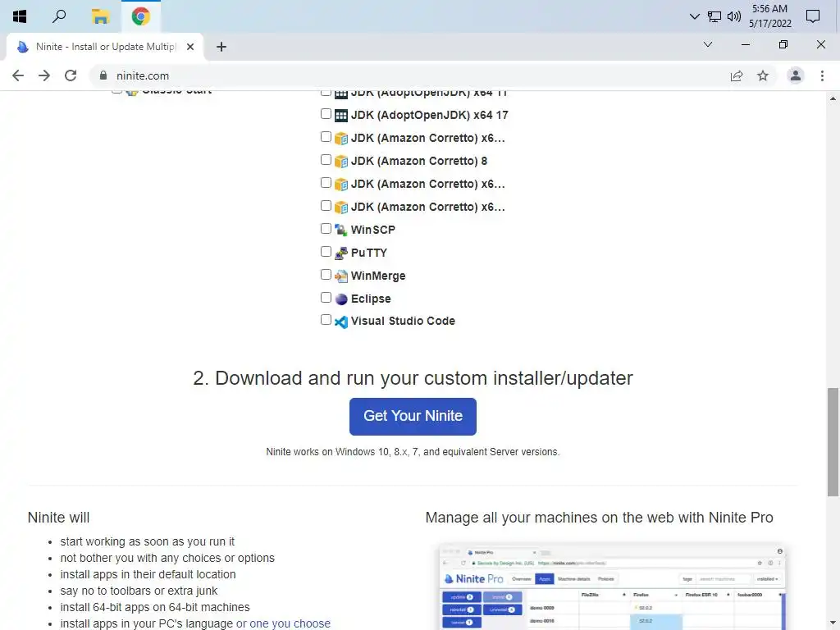
Task: Tick the Amazon Corretto checkbox below Corretto 8
Action: pos(326,183)
